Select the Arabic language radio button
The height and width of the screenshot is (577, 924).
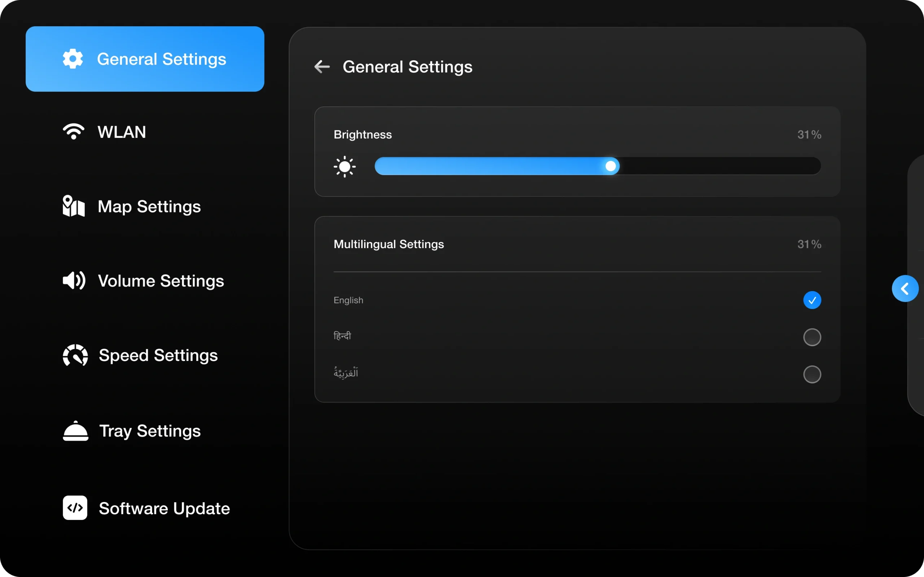pos(812,374)
